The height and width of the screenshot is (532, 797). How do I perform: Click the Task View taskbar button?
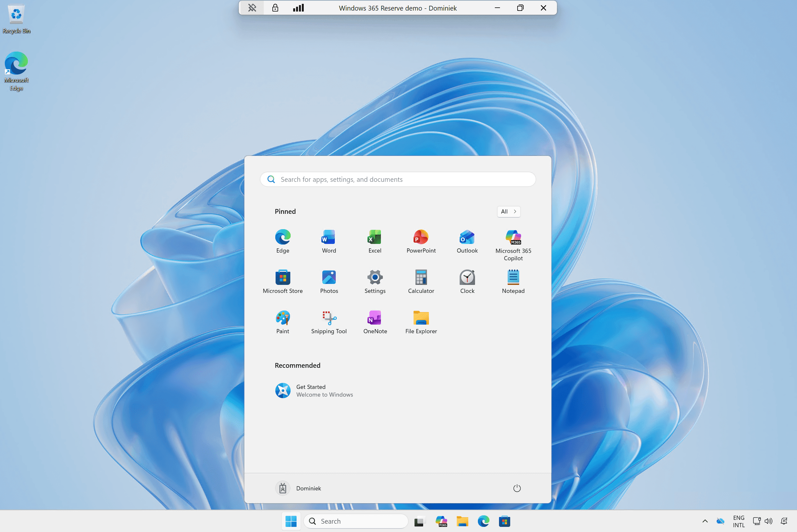click(419, 521)
